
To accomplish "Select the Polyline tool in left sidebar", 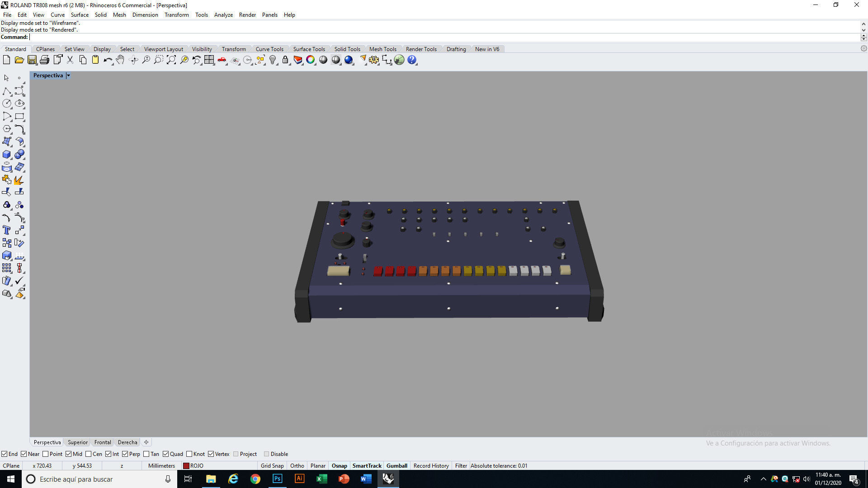I will point(7,91).
